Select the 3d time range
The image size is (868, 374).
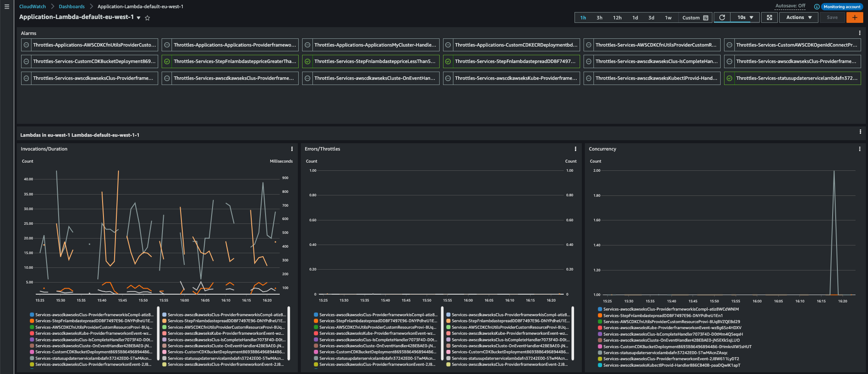pos(651,18)
